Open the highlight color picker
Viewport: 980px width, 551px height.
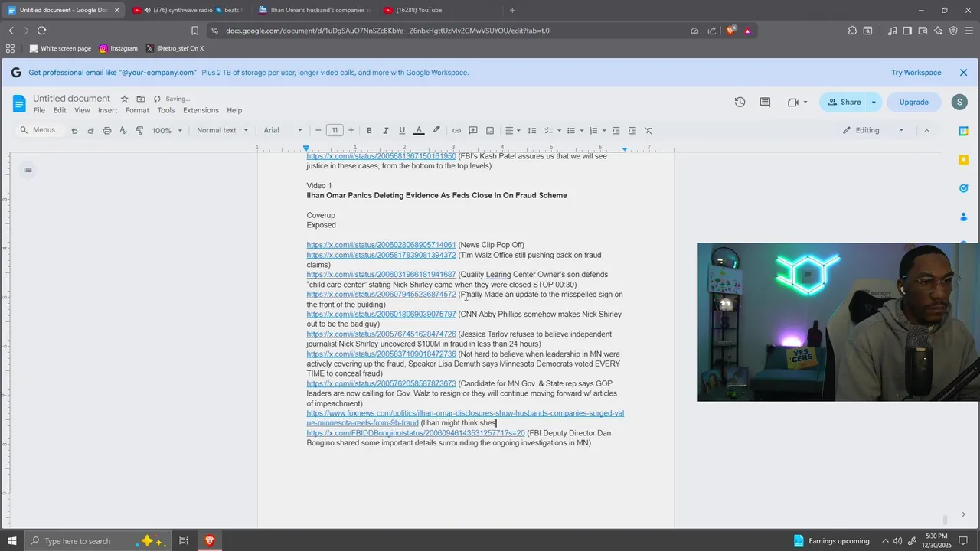pyautogui.click(x=436, y=131)
